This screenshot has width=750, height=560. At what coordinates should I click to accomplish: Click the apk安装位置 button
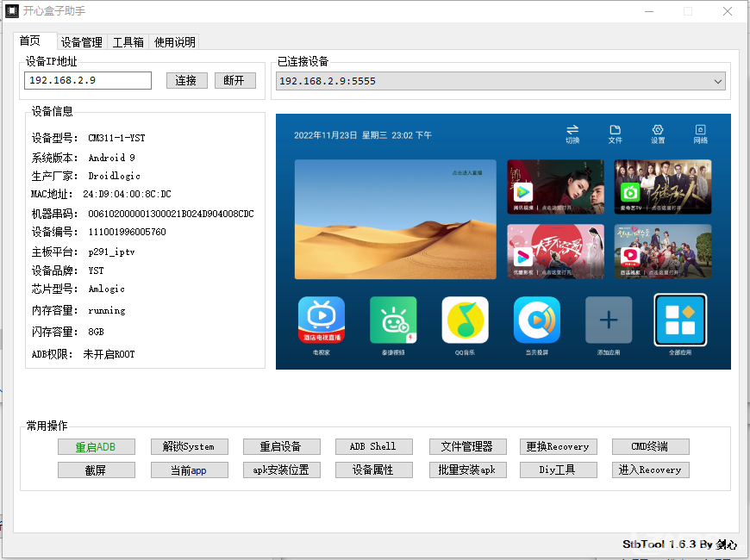click(x=281, y=470)
